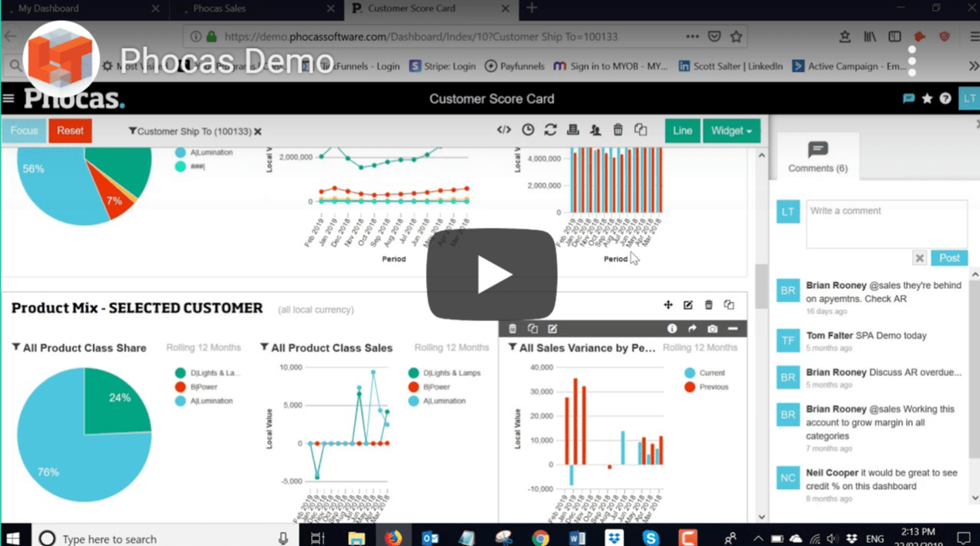Click dashboard scroll-up arrow

pyautogui.click(x=761, y=155)
